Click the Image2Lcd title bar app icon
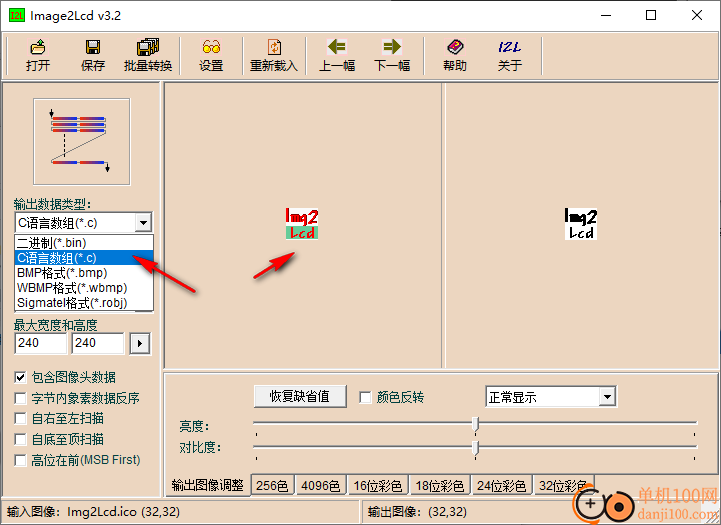The height and width of the screenshot is (525, 721). [17, 15]
